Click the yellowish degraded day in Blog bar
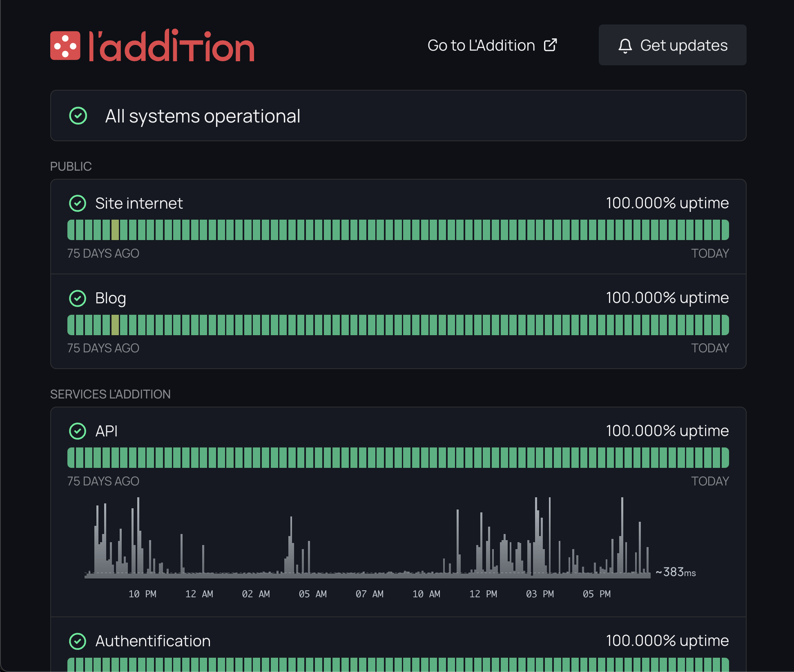Viewport: 794px width, 672px height. [x=115, y=325]
